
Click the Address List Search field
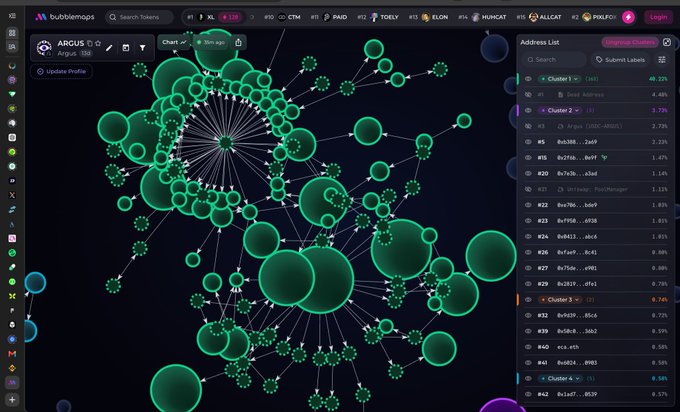pyautogui.click(x=554, y=60)
